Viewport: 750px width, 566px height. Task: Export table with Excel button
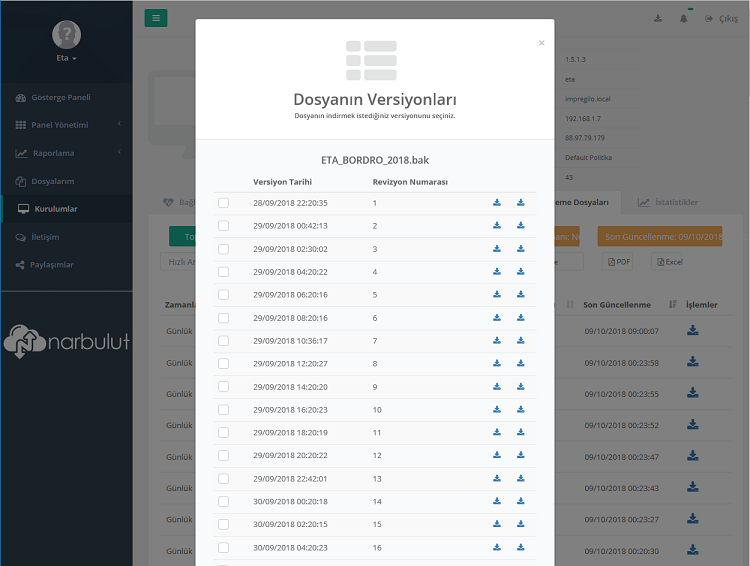coord(668,262)
